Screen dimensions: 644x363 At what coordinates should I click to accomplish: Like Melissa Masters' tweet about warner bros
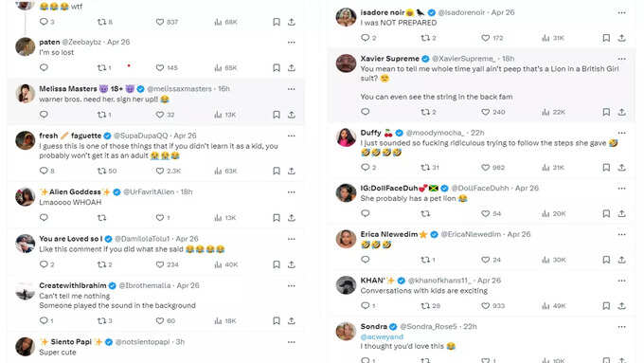tap(160, 115)
